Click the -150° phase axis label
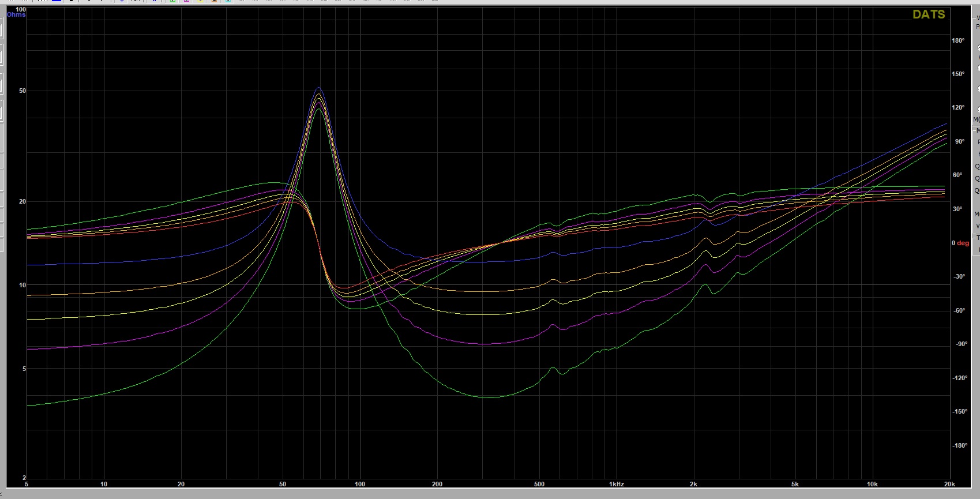980x499 pixels. click(960, 412)
